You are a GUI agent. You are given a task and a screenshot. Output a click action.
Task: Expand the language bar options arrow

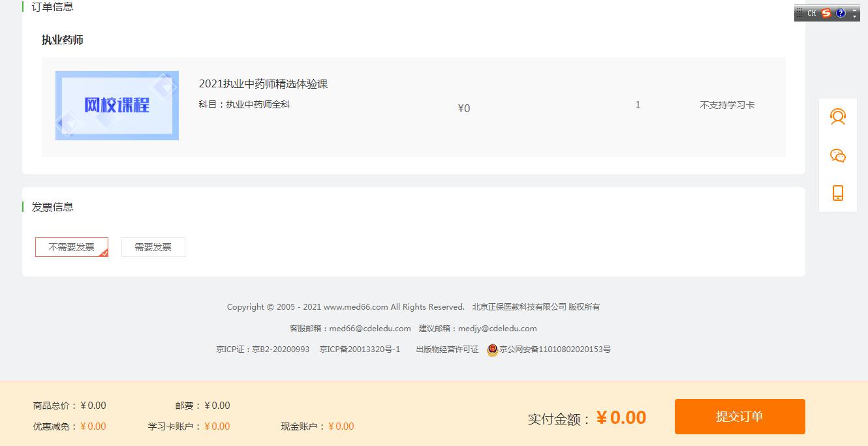coord(855,16)
